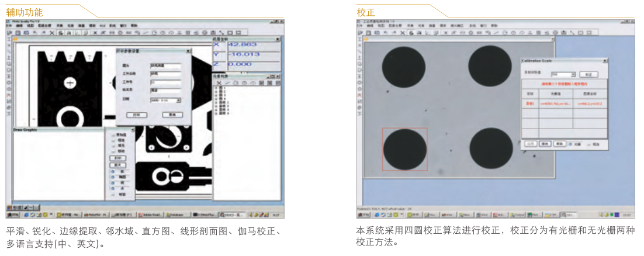Click the 打印 button in the print settings dialog

tap(136, 115)
